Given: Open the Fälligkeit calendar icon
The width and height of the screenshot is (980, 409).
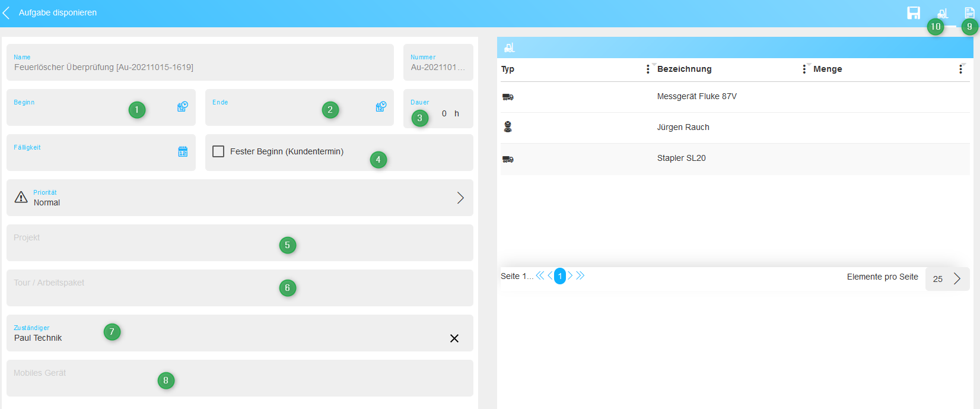Looking at the screenshot, I should [183, 152].
